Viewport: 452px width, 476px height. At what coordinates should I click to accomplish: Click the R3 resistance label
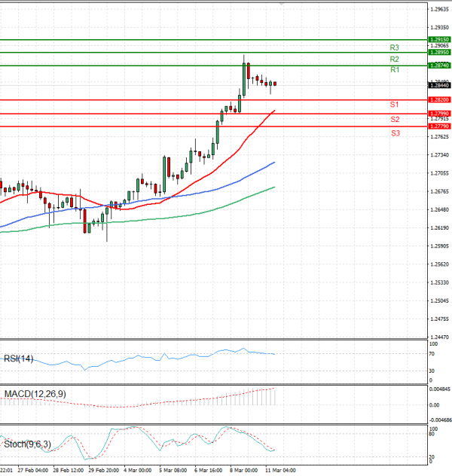point(395,47)
